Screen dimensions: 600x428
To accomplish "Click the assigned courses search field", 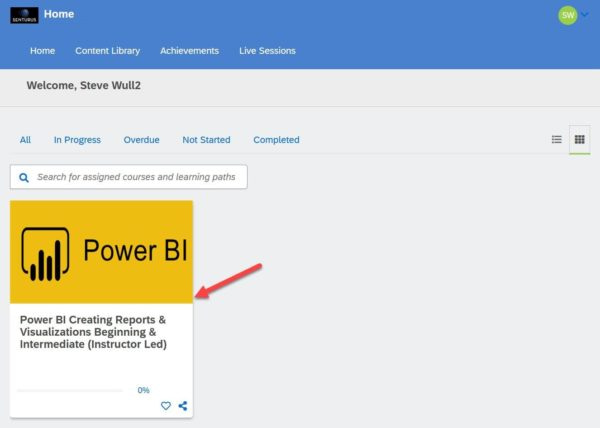I will 138,177.
